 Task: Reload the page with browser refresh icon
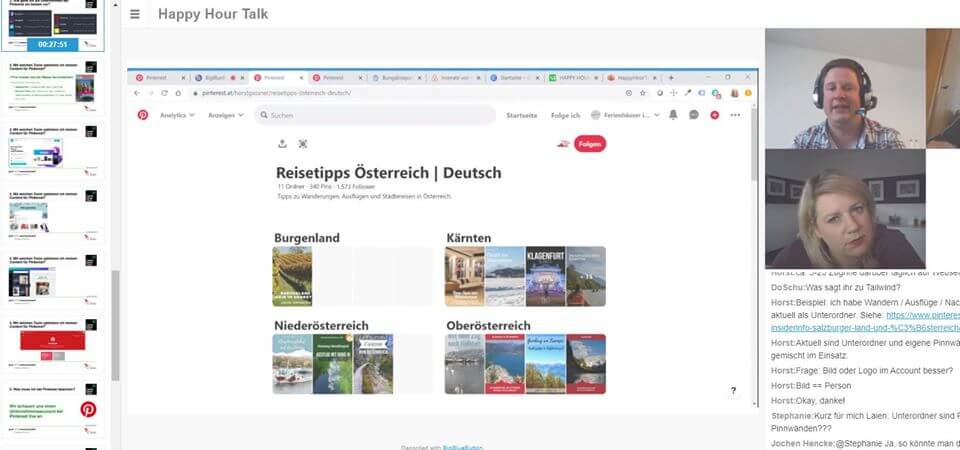pos(164,93)
